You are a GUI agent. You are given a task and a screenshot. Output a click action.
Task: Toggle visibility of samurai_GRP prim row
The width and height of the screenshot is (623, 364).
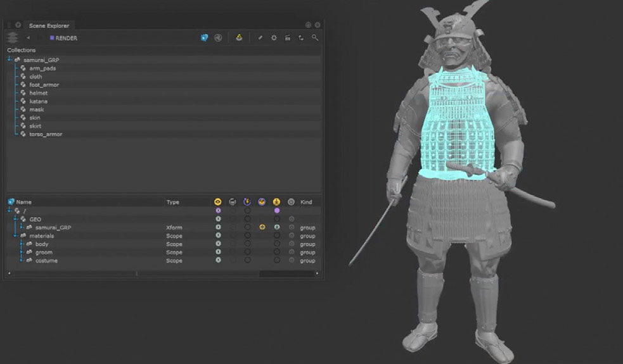point(218,227)
